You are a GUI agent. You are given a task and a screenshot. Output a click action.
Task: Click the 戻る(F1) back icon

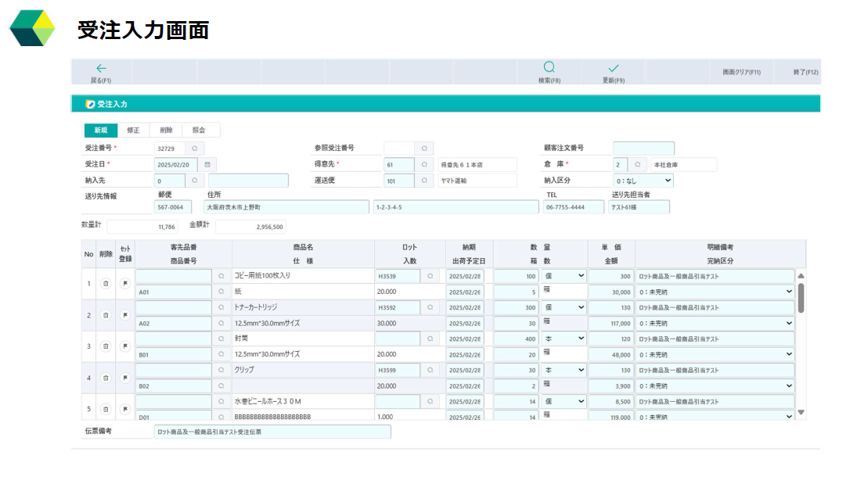99,70
